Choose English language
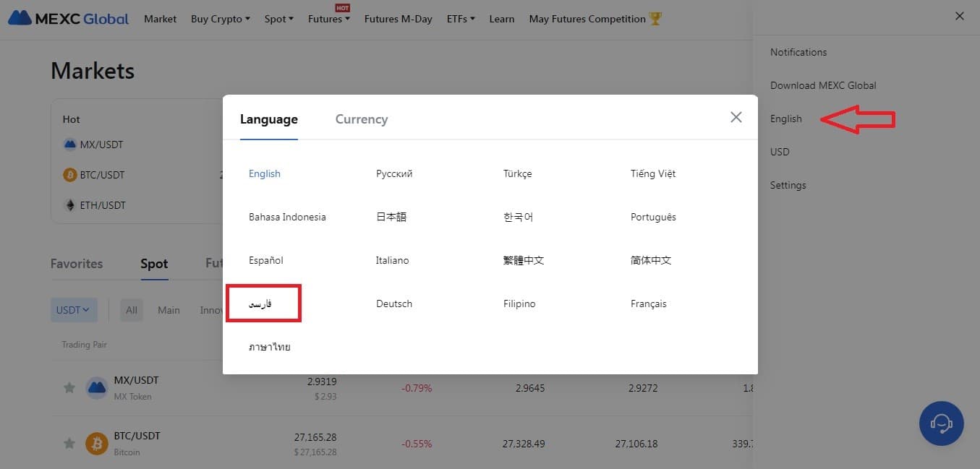Image resolution: width=980 pixels, height=469 pixels. coord(265,173)
